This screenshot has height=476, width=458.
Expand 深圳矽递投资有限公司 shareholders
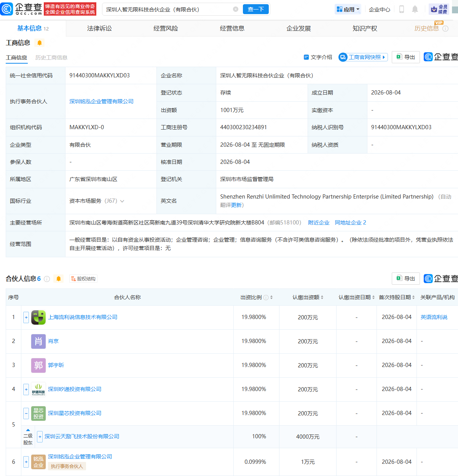tap(26, 389)
